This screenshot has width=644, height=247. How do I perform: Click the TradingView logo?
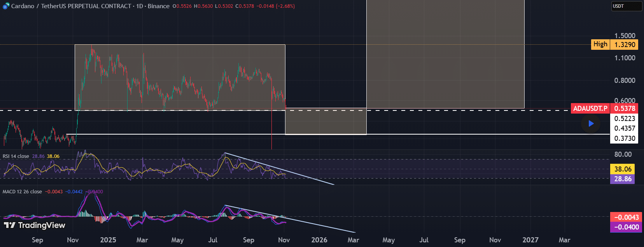(35, 225)
